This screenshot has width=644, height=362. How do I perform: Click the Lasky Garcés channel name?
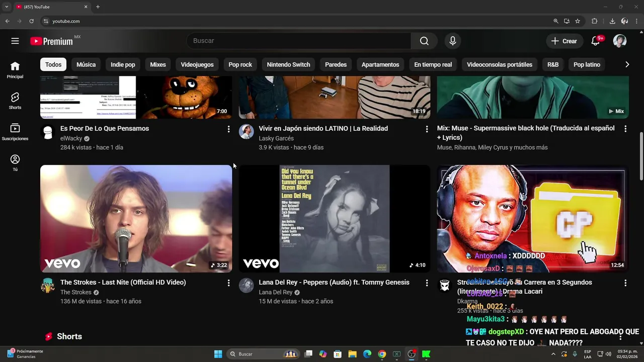tap(276, 138)
